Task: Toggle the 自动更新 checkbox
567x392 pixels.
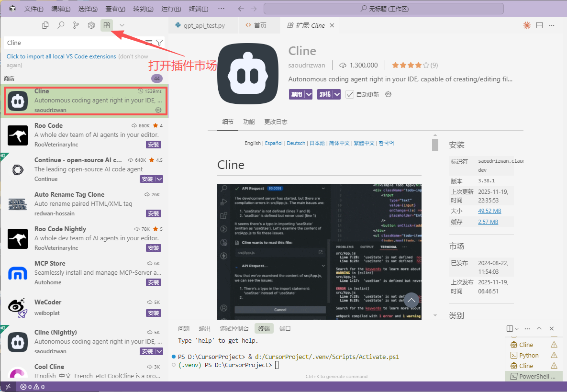Action: (x=350, y=94)
